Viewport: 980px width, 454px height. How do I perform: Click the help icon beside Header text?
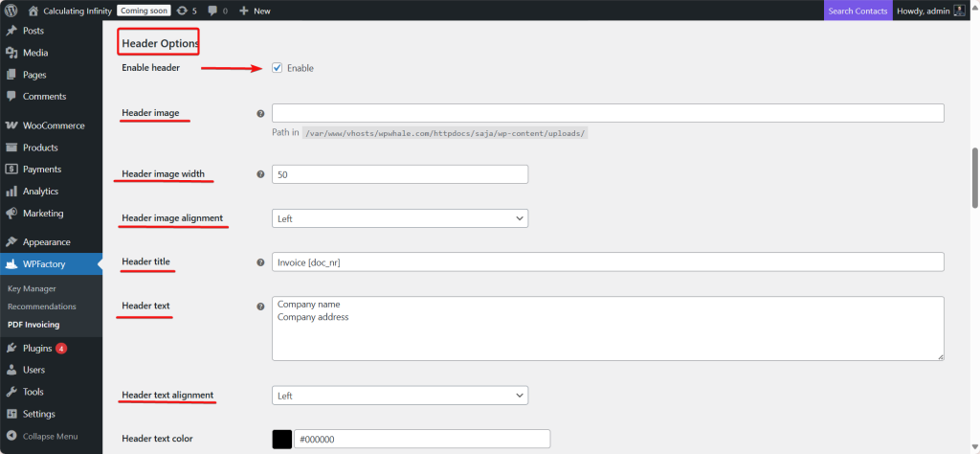(260, 306)
